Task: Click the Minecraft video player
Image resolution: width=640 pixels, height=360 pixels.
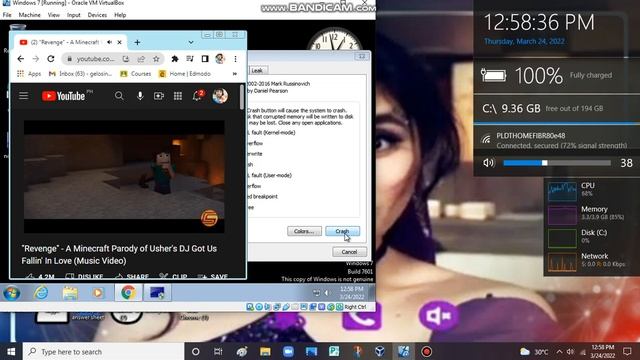Action: pos(124,177)
